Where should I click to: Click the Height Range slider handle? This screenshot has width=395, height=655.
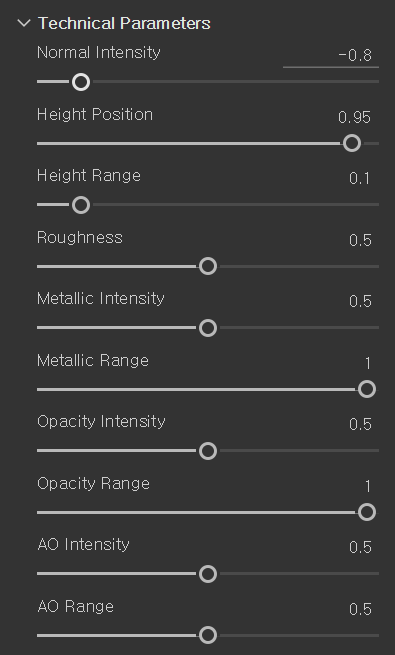tap(81, 205)
